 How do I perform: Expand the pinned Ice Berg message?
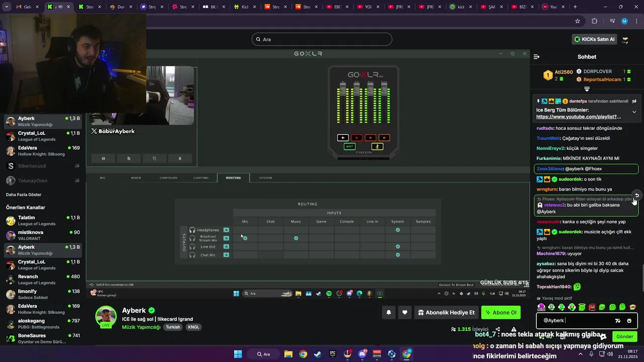[x=634, y=112]
